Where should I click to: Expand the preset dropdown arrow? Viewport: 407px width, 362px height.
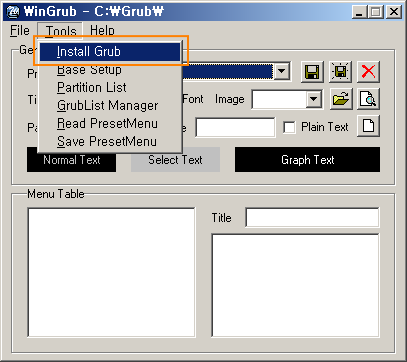click(x=282, y=71)
